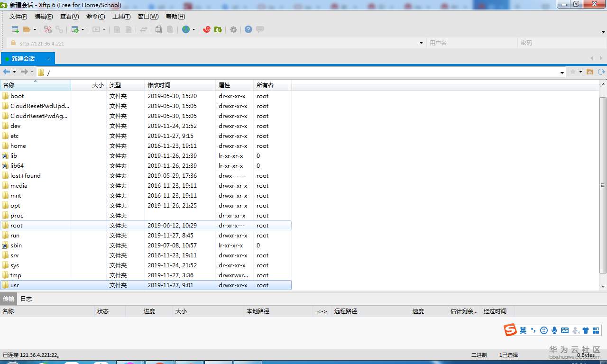Sort files by 属性 column header
607x364 pixels.
234,85
